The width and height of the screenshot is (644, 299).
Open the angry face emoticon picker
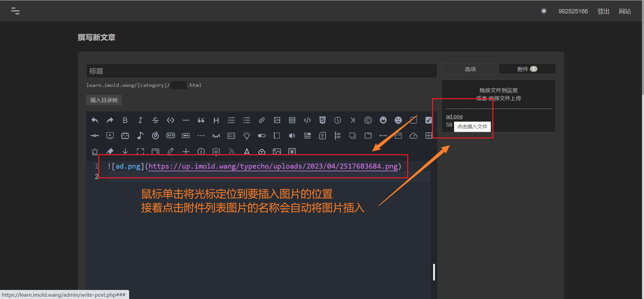pos(398,120)
